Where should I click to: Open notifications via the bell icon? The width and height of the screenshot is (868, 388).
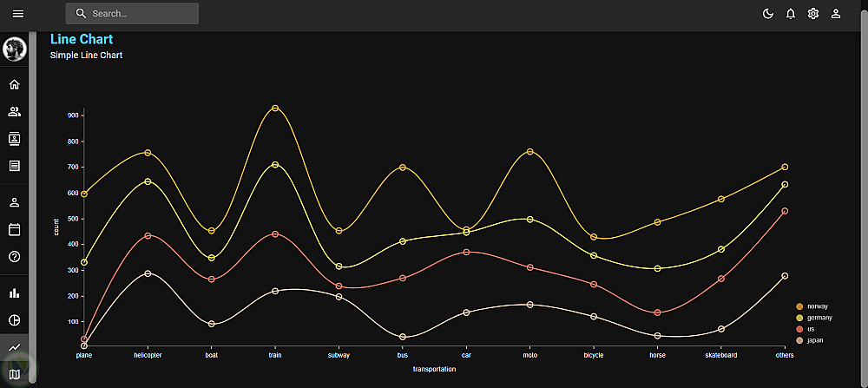point(791,14)
